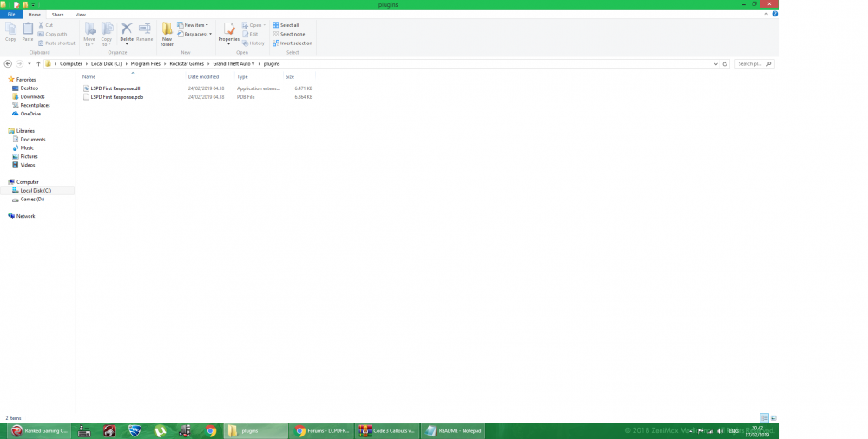Open the Move to dropdown

click(89, 35)
